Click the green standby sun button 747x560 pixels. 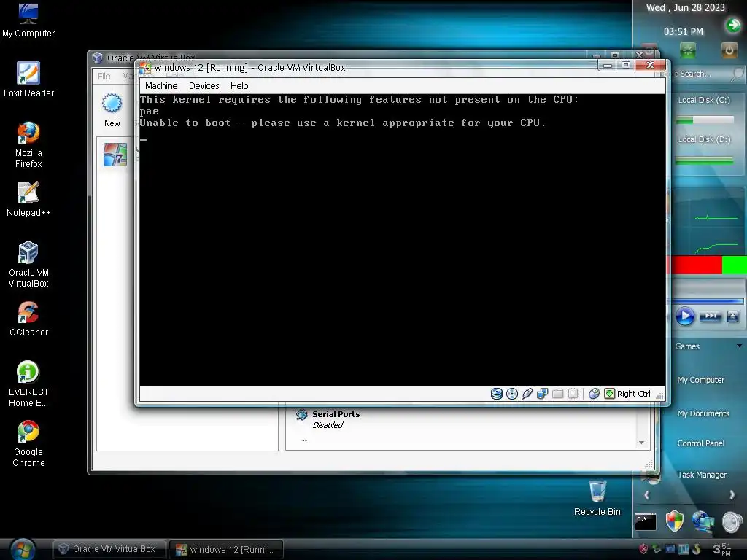click(687, 50)
